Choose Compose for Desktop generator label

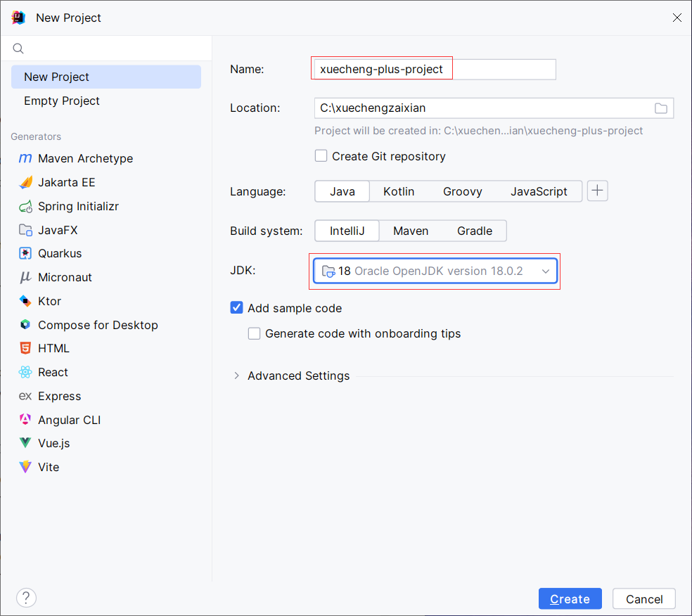tap(98, 325)
